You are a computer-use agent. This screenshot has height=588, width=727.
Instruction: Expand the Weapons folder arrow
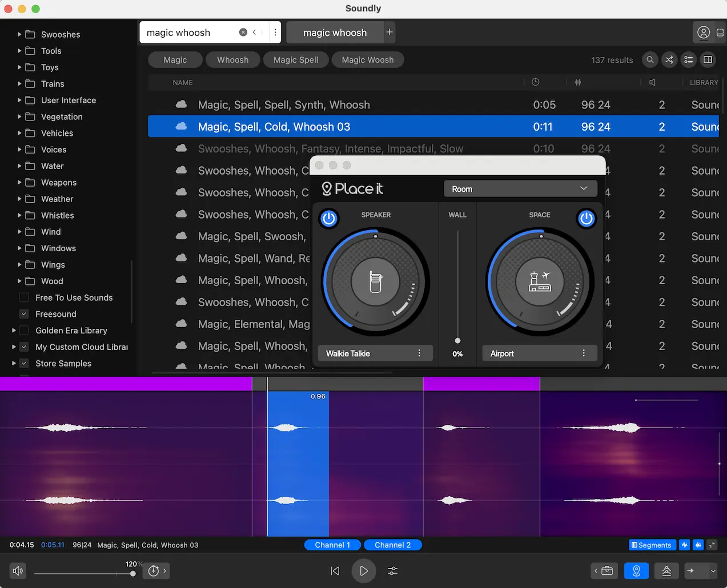pyautogui.click(x=19, y=182)
